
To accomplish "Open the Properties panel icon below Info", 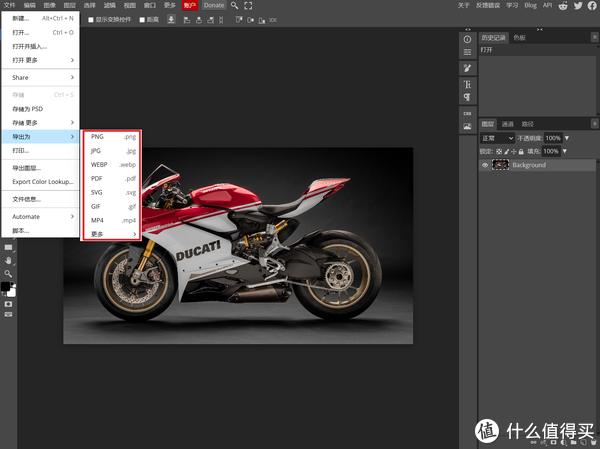I will pos(467,52).
